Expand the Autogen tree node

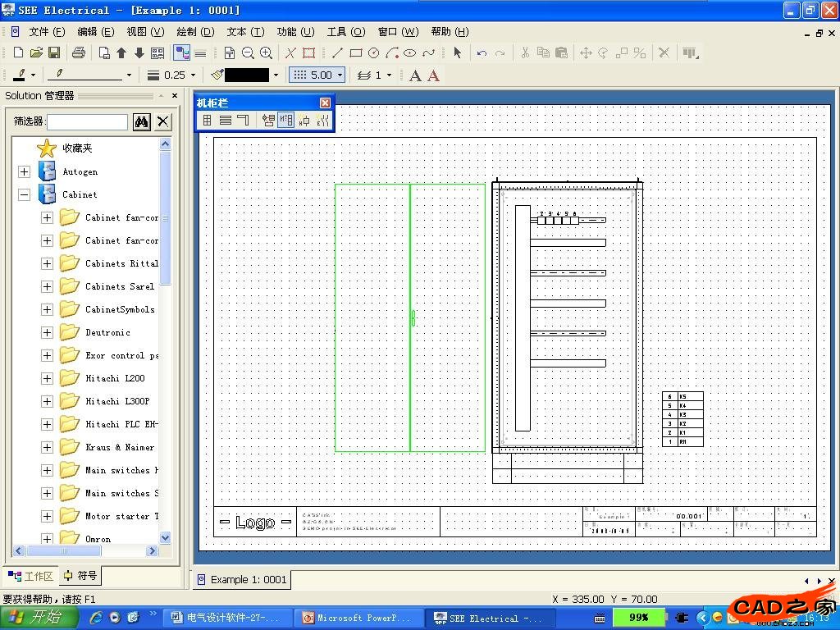pos(24,171)
